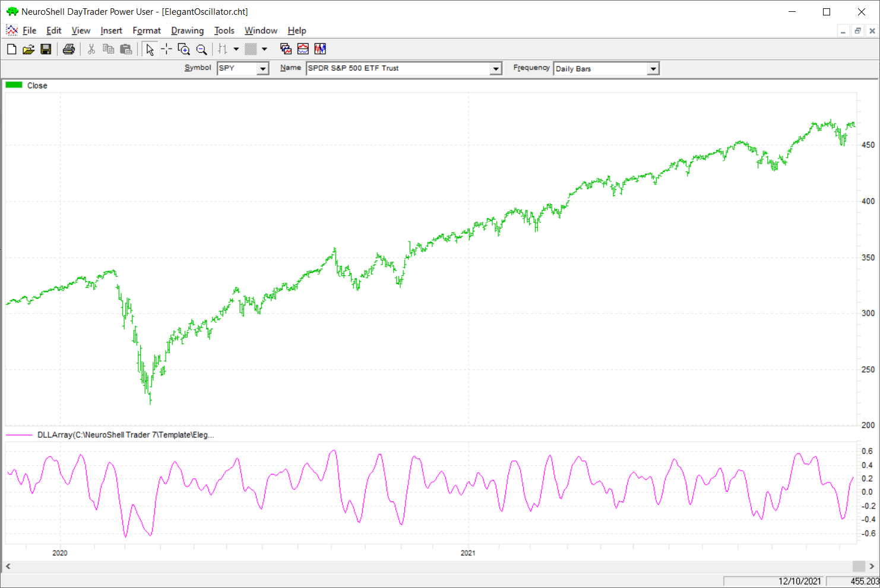The height and width of the screenshot is (588, 880).
Task: Click the red and blue wave chart icon
Action: coord(303,49)
